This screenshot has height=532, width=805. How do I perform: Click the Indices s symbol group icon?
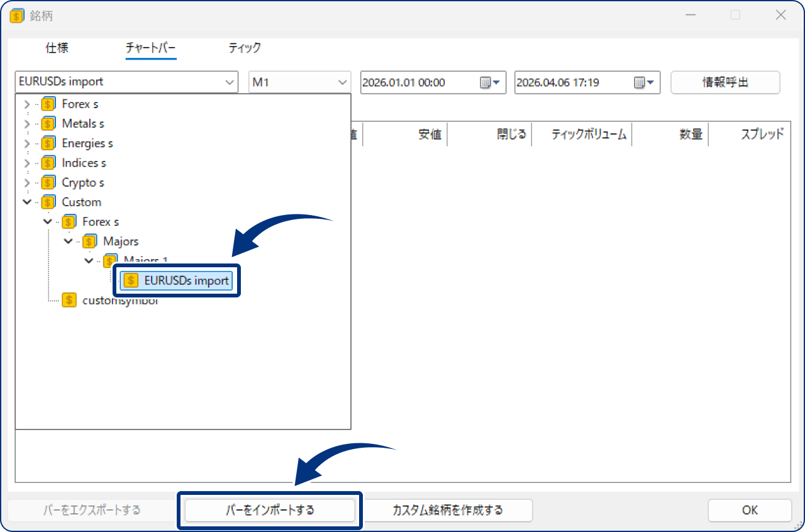pyautogui.click(x=48, y=163)
